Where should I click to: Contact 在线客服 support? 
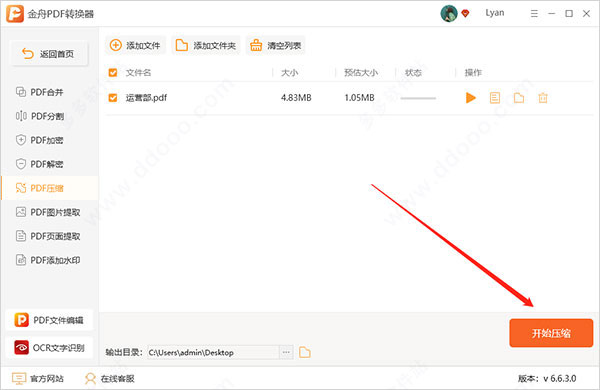point(110,379)
